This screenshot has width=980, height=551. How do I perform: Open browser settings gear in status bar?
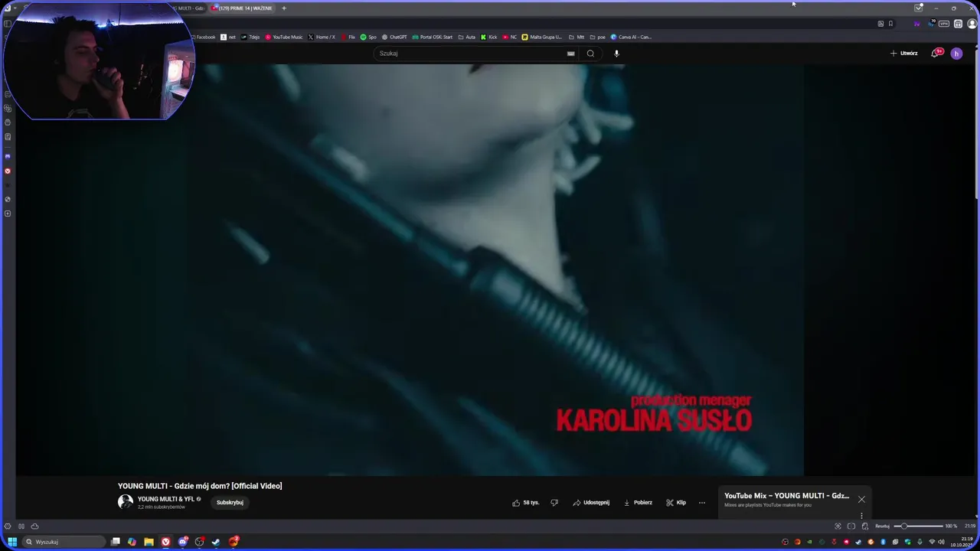tap(8, 527)
